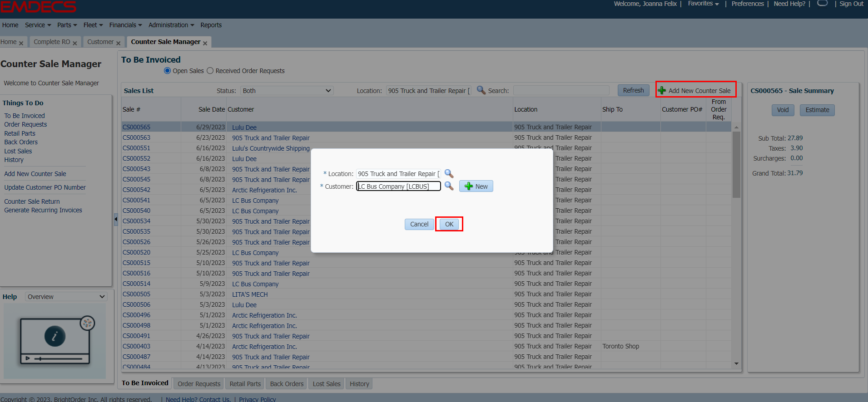Close the Customer tab
This screenshot has height=402, width=868.
[118, 43]
